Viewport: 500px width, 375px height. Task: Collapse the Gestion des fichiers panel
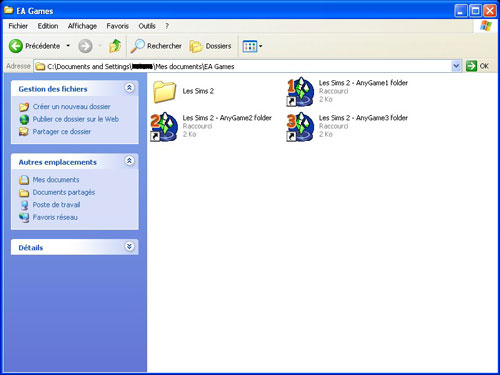pyautogui.click(x=129, y=88)
